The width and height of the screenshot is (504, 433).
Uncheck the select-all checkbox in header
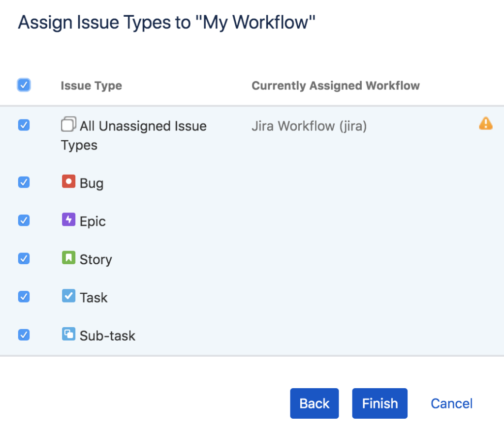[24, 85]
